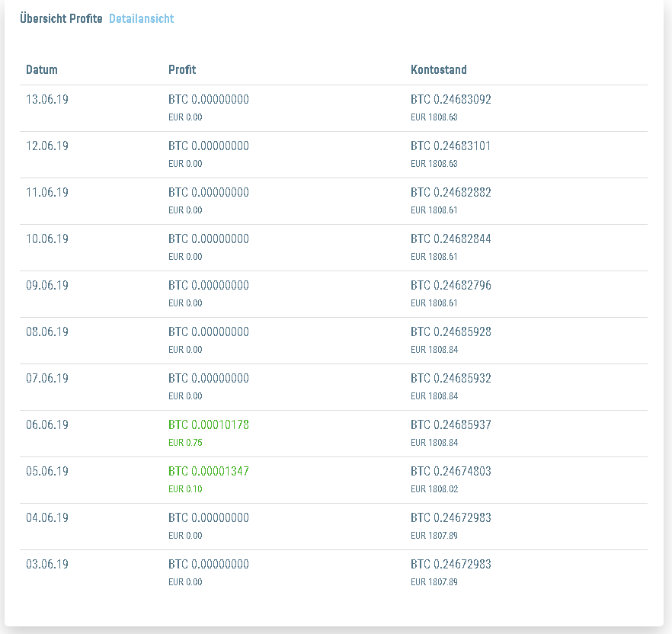The image size is (672, 634).
Task: Click balance BTC 0.24683092
Action: pyautogui.click(x=451, y=99)
